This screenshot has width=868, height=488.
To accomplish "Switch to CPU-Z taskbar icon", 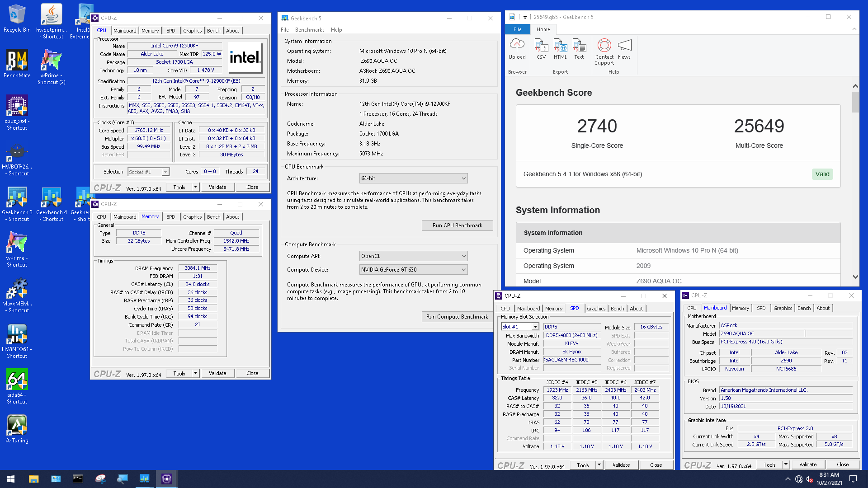I will click(166, 479).
